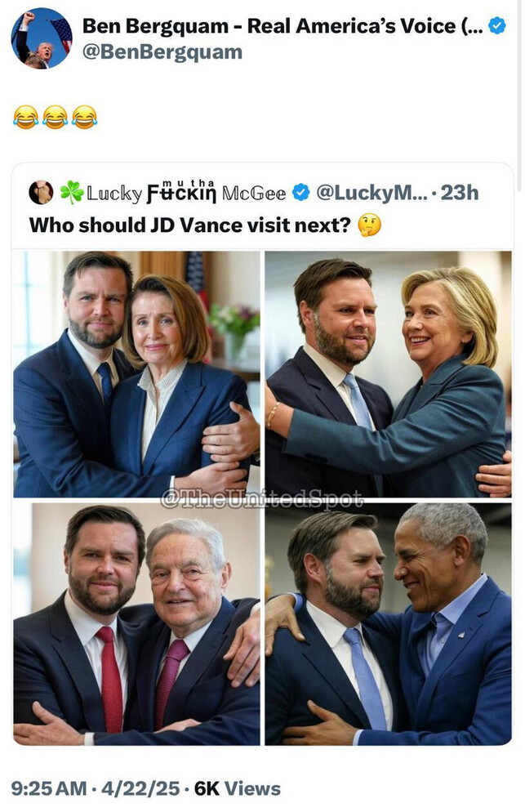Enlarge the top-right photo with the teal jacket
The height and width of the screenshot is (812, 525).
pos(389,373)
